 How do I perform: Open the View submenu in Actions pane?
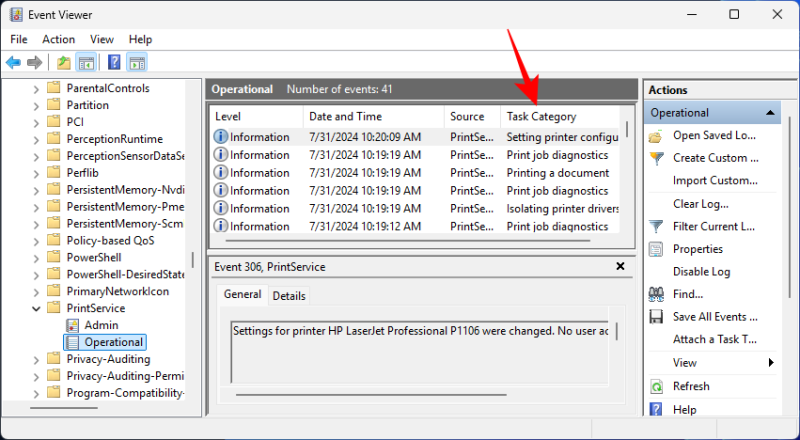pos(771,362)
